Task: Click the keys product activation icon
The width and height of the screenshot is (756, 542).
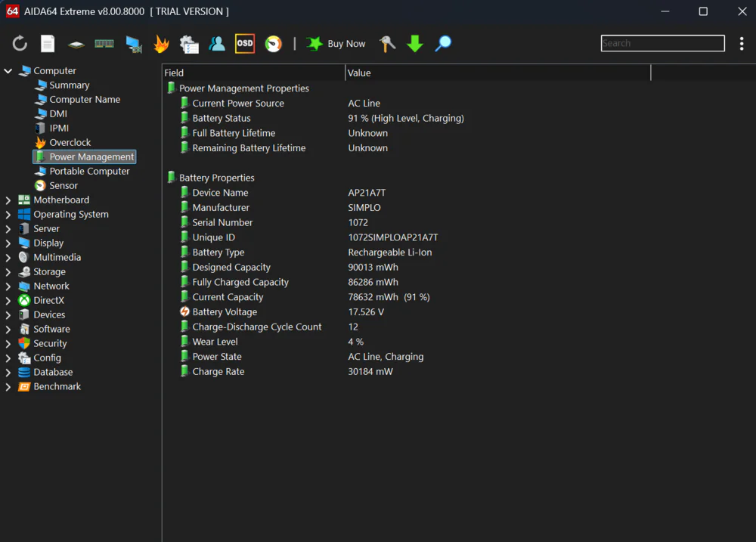Action: pos(387,44)
